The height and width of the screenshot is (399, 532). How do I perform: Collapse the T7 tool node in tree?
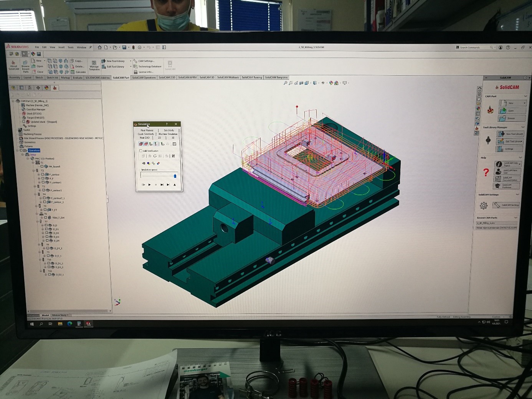click(37, 222)
